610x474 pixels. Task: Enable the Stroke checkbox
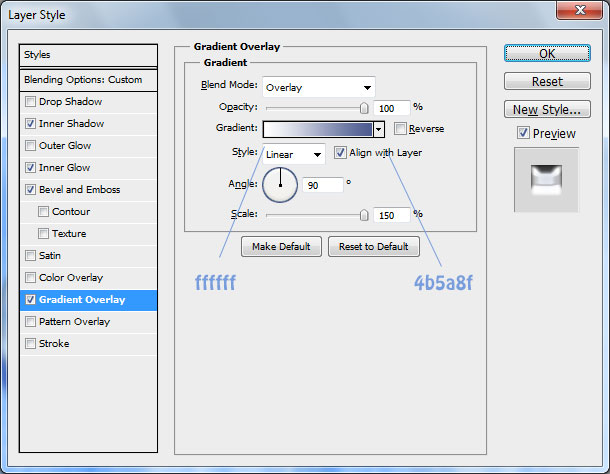coord(30,344)
